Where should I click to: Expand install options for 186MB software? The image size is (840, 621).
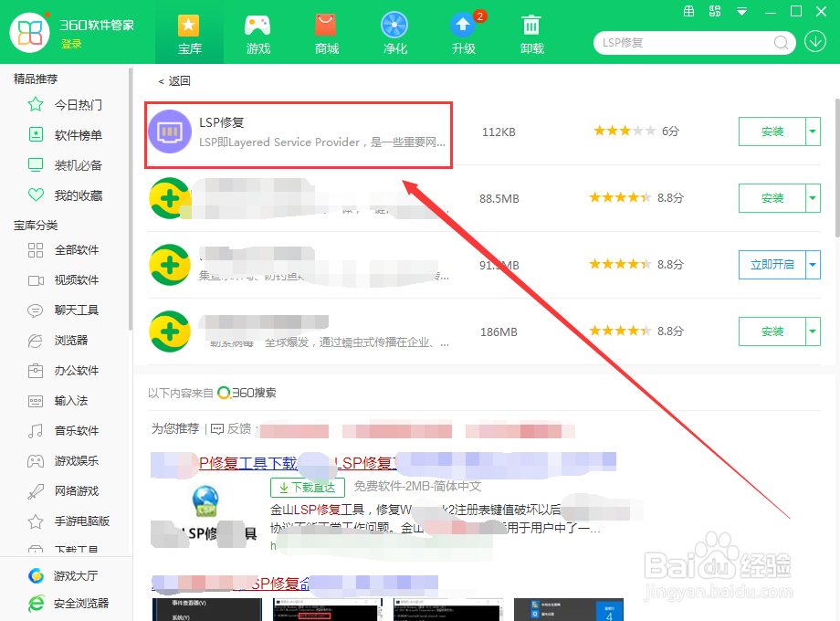813,332
